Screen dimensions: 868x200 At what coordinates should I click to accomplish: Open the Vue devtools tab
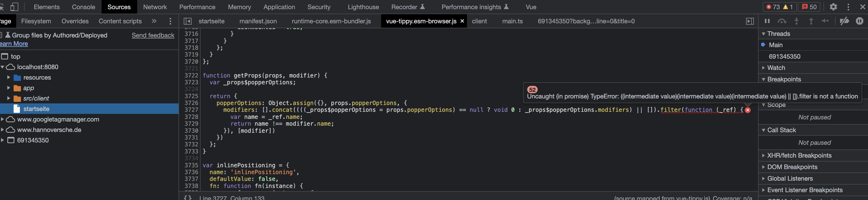pos(531,7)
